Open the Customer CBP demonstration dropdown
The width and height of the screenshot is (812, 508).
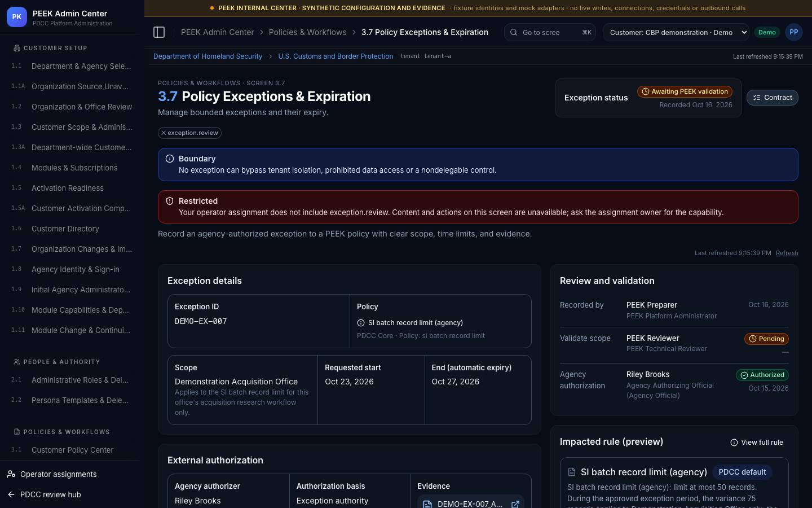[x=676, y=32]
